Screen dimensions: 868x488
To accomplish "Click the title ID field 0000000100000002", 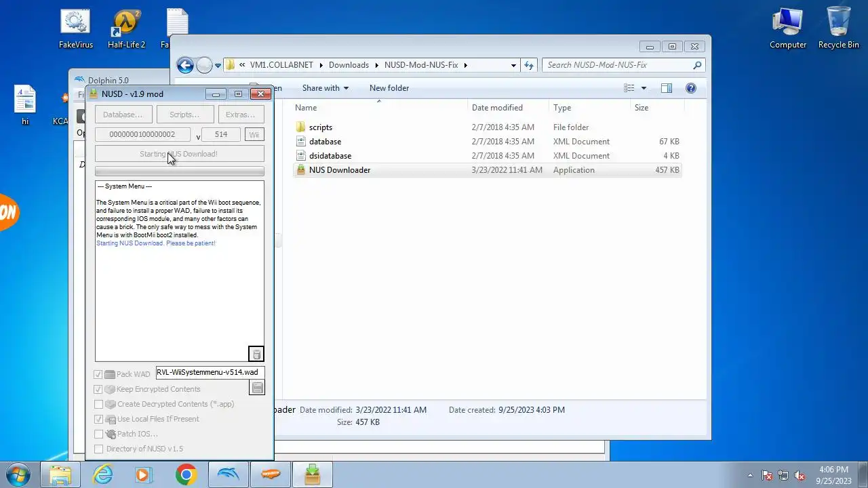I will pyautogui.click(x=142, y=134).
